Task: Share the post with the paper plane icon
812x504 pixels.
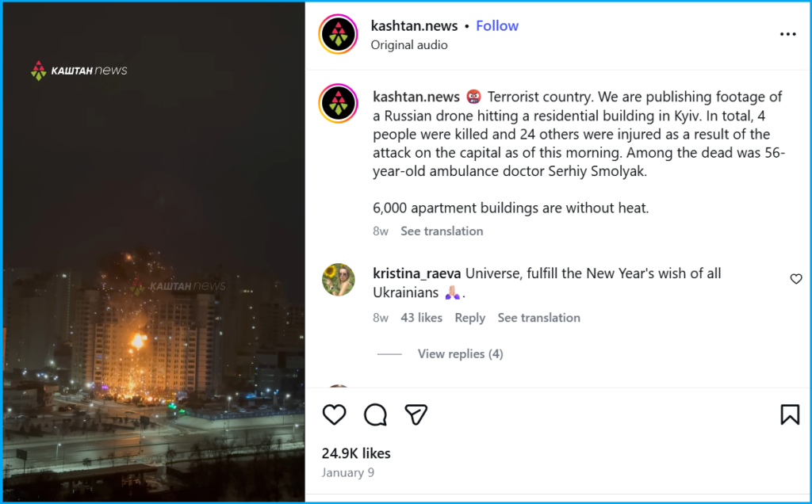Action: pyautogui.click(x=416, y=414)
